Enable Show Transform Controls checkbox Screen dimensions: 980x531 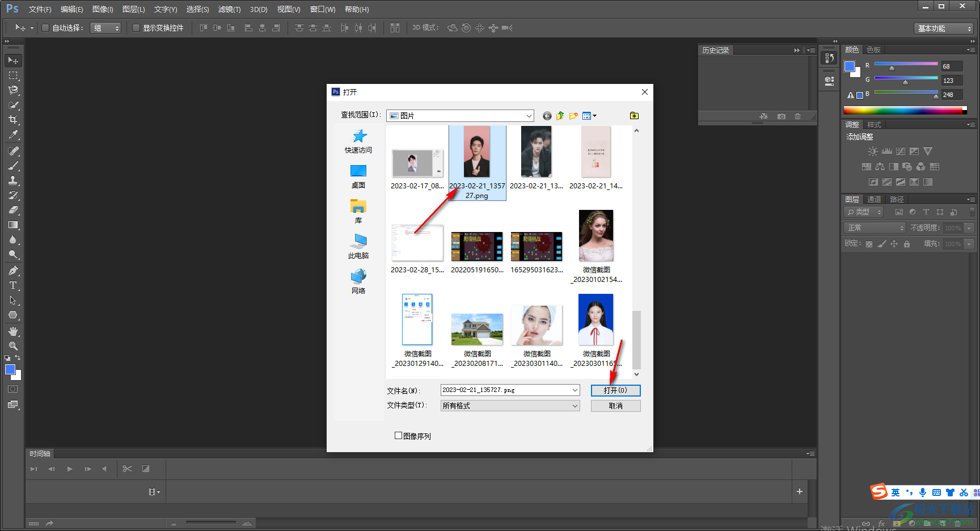click(x=136, y=28)
